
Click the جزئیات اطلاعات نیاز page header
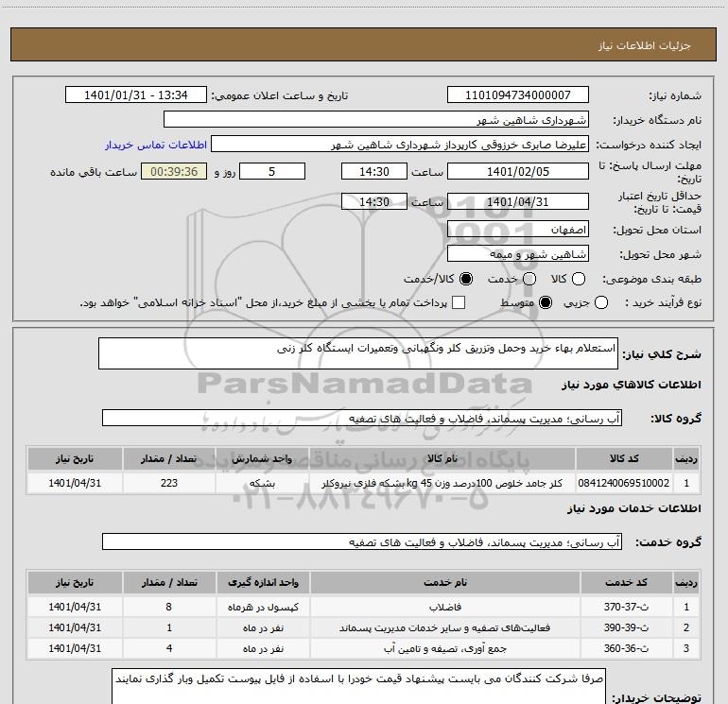[x=644, y=45]
